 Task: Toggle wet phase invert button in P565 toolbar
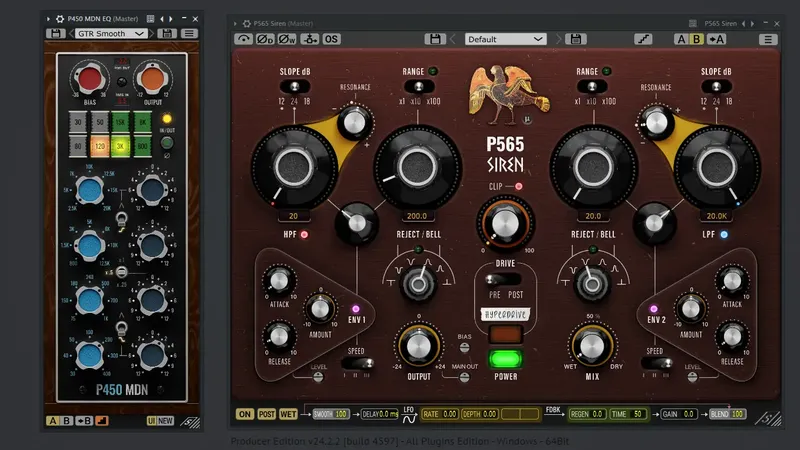coord(287,39)
